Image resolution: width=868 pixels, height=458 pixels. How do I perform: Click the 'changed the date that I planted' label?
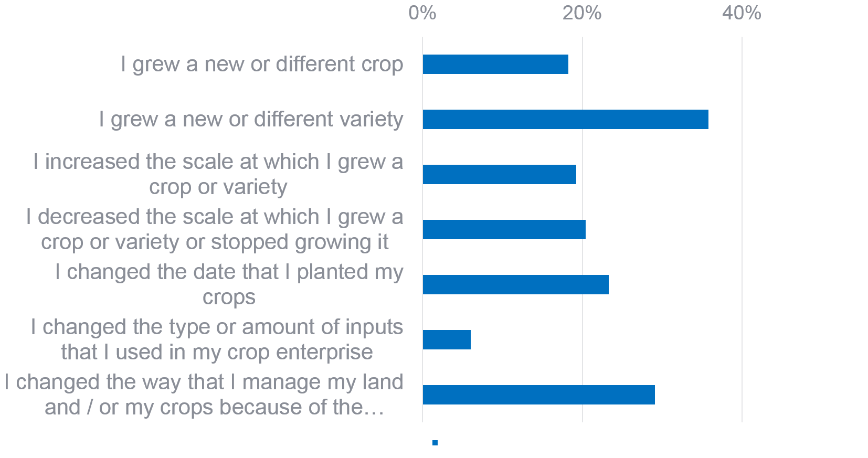coord(229,284)
